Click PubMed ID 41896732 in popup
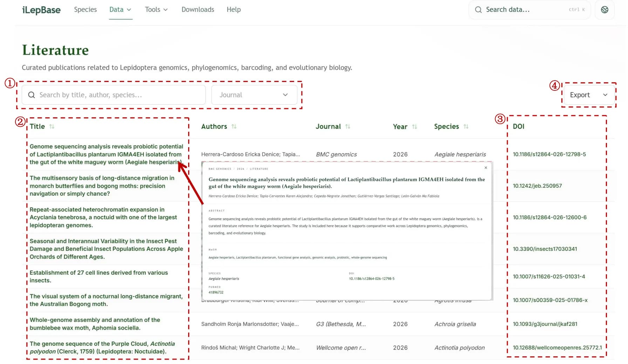 coord(216,292)
